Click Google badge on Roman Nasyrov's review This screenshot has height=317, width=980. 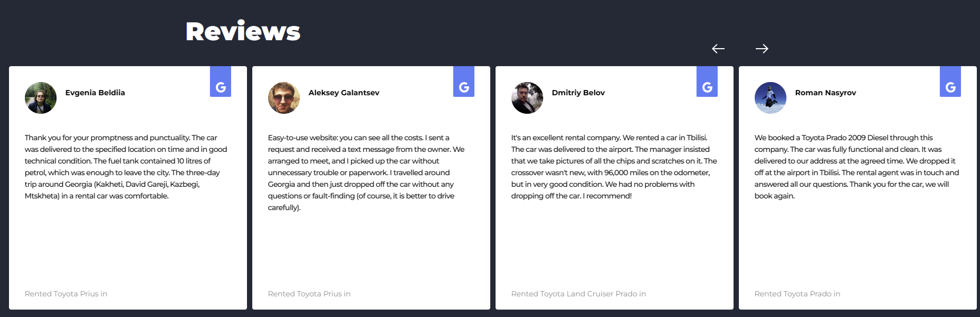click(x=950, y=82)
